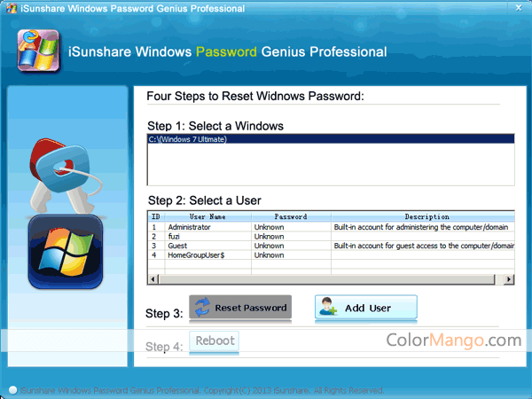
Task: Select C:\(Windows 7 Ultimate) in Windows list
Action: click(188, 140)
